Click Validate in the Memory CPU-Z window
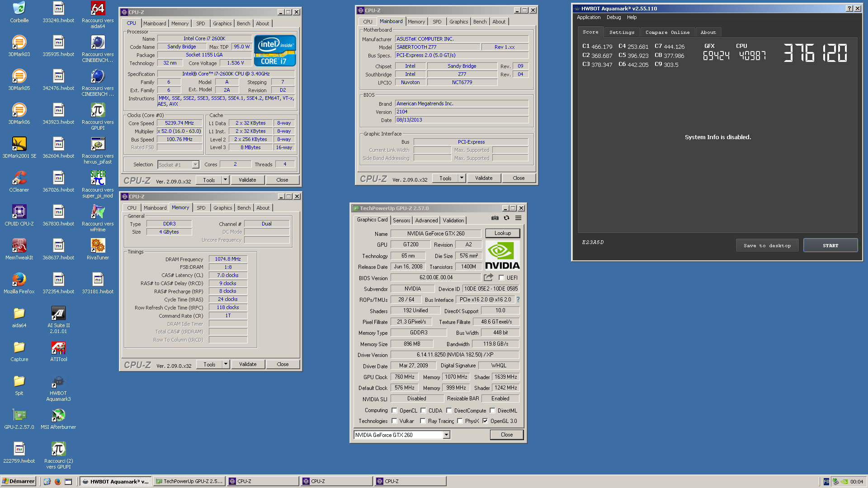 (x=247, y=364)
